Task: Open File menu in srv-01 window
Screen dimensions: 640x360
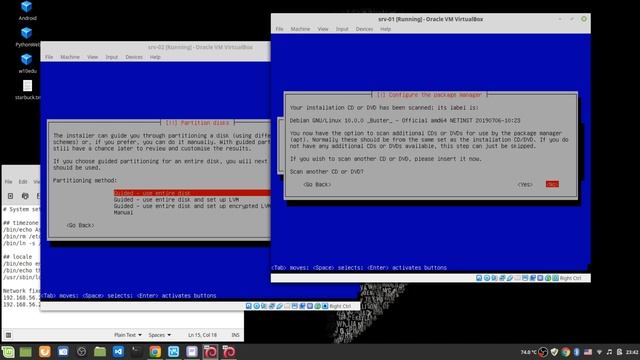Action: click(279, 29)
